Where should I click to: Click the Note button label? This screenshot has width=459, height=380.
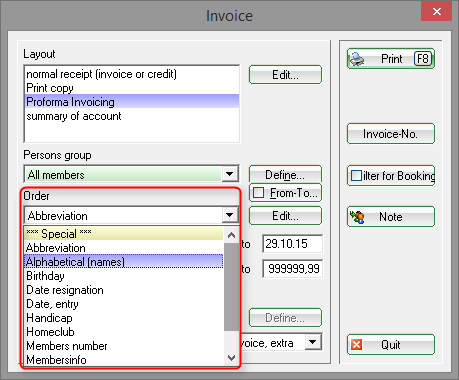click(391, 217)
